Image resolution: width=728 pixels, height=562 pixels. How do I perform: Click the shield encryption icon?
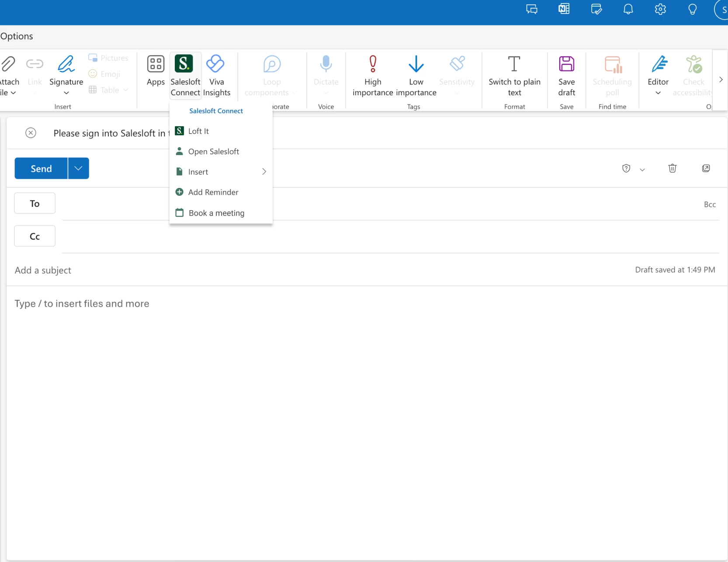click(626, 169)
